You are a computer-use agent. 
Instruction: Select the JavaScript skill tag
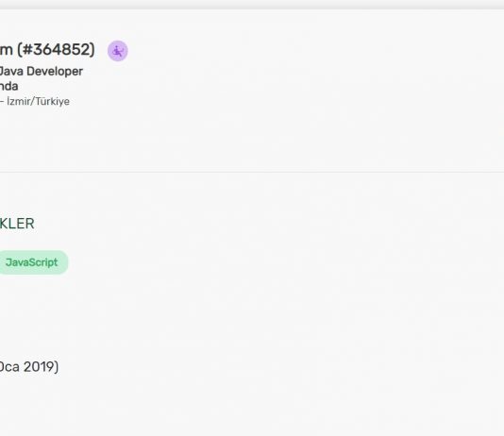pyautogui.click(x=31, y=262)
